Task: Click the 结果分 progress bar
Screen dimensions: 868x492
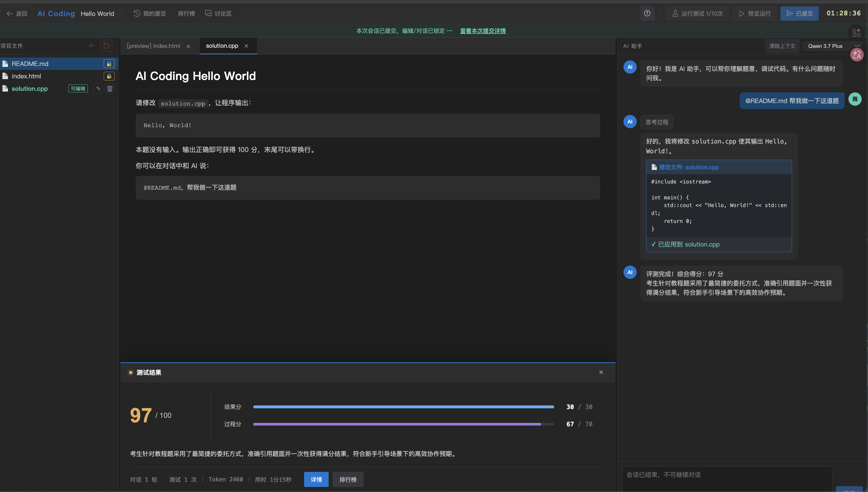Action: (x=404, y=407)
